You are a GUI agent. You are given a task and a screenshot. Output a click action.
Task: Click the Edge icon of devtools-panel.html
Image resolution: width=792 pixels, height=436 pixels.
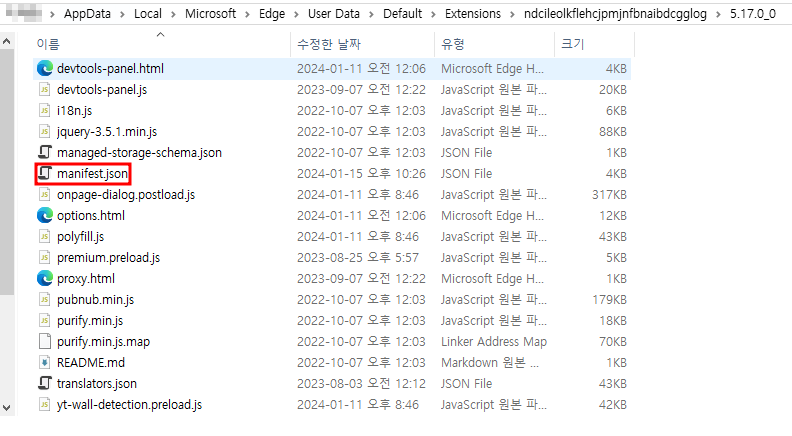pyautogui.click(x=45, y=68)
